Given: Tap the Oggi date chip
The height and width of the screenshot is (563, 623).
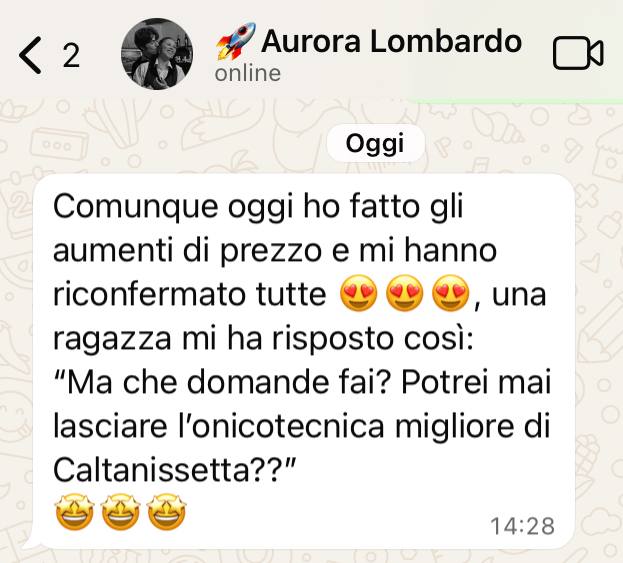Looking at the screenshot, I should coord(375,143).
